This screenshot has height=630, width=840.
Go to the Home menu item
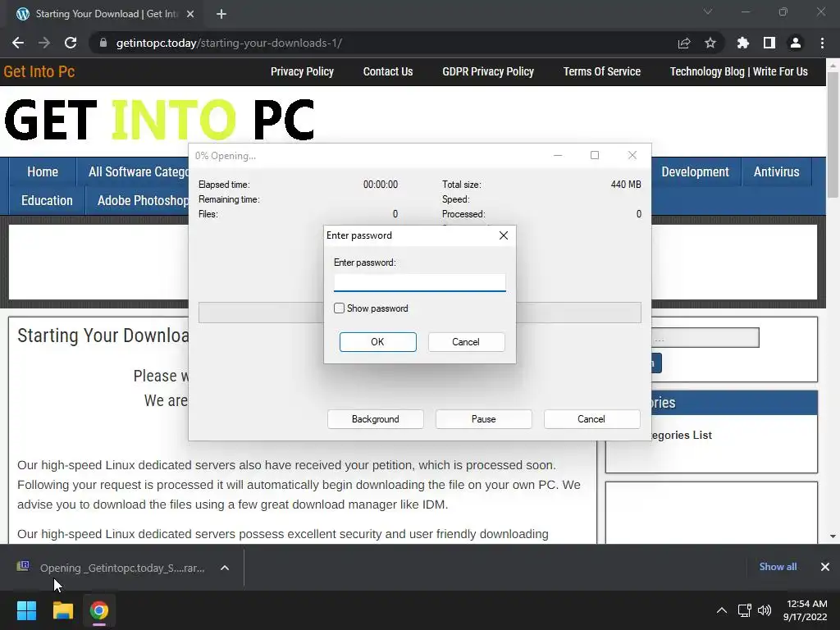click(43, 172)
